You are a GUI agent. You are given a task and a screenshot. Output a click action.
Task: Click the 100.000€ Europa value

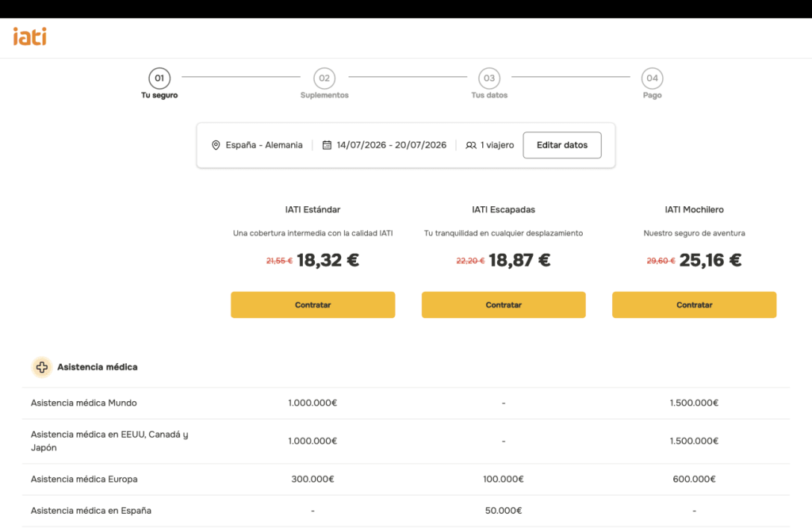click(504, 480)
